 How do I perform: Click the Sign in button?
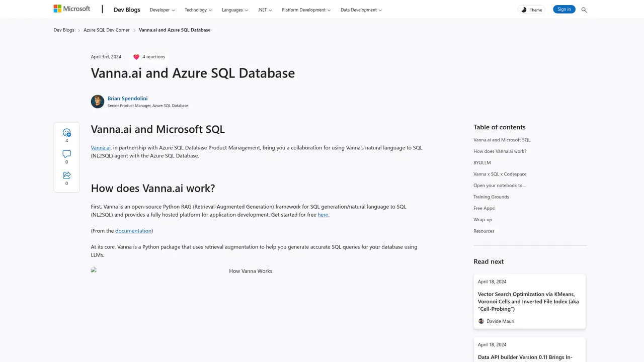564,9
